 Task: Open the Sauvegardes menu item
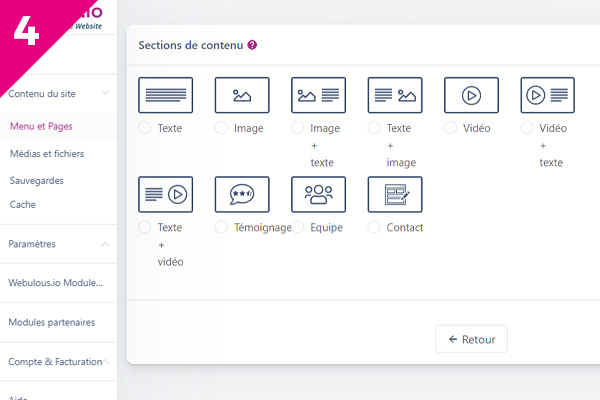click(x=37, y=180)
